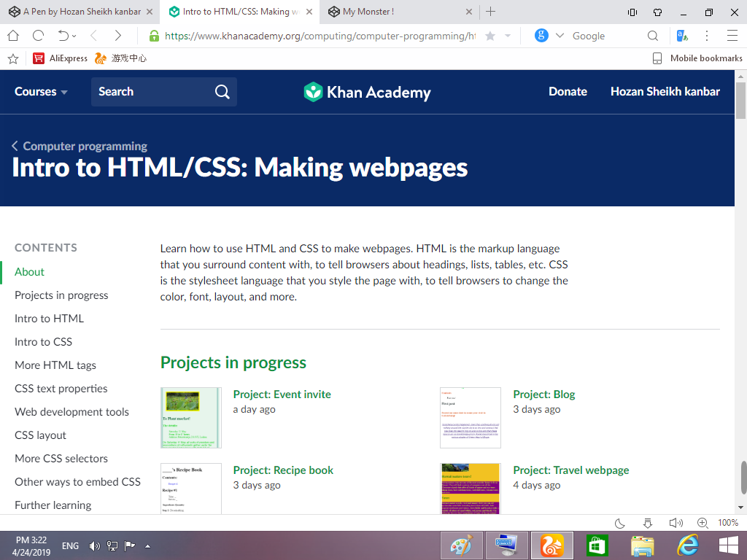
Task: Click the Event invite project thumbnail
Action: (191, 418)
